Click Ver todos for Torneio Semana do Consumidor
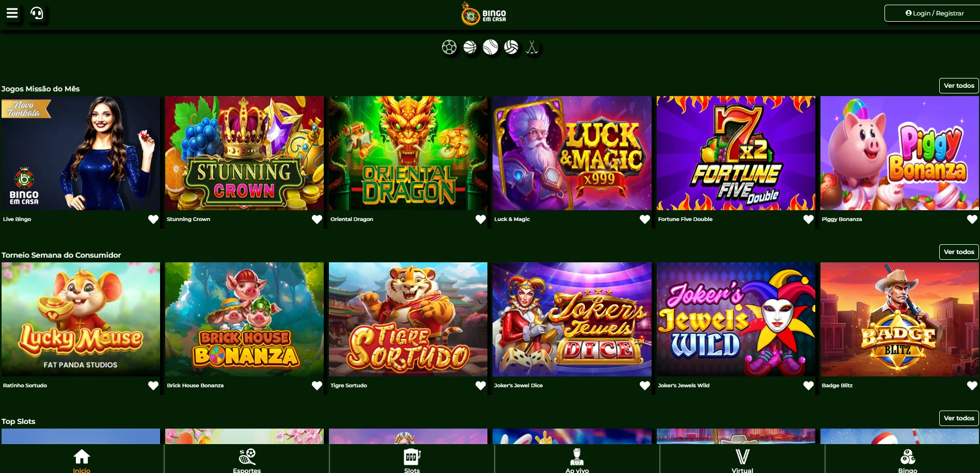980x473 pixels. tap(959, 252)
